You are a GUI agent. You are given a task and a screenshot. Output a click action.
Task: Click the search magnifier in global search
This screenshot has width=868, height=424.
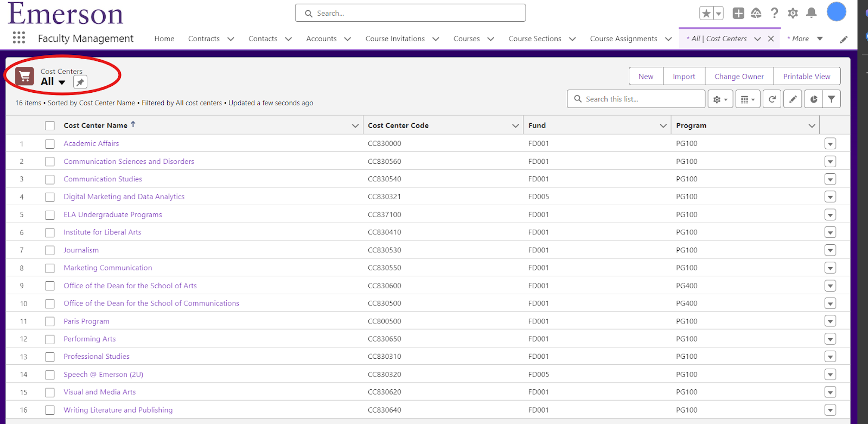point(309,14)
